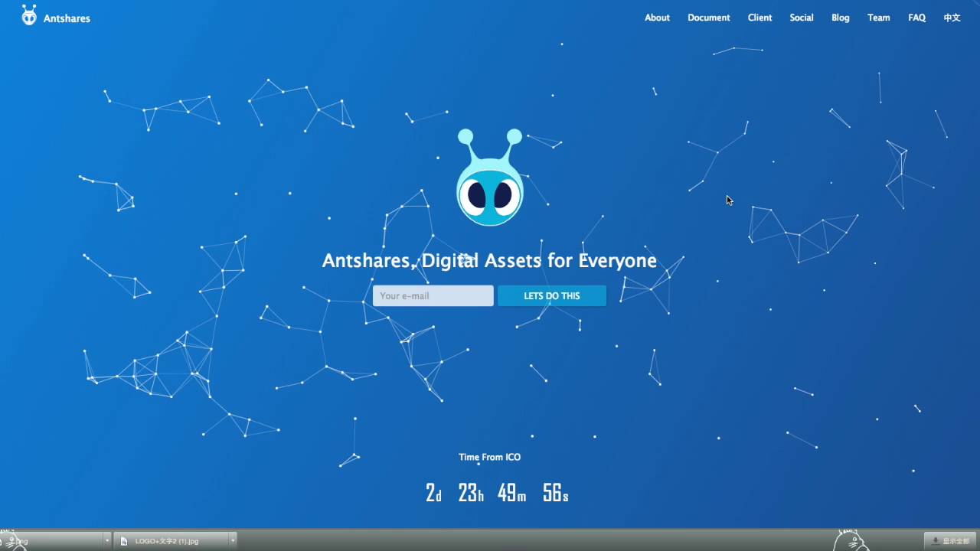Open the FAQ link
The width and height of the screenshot is (980, 551).
[x=917, y=18]
